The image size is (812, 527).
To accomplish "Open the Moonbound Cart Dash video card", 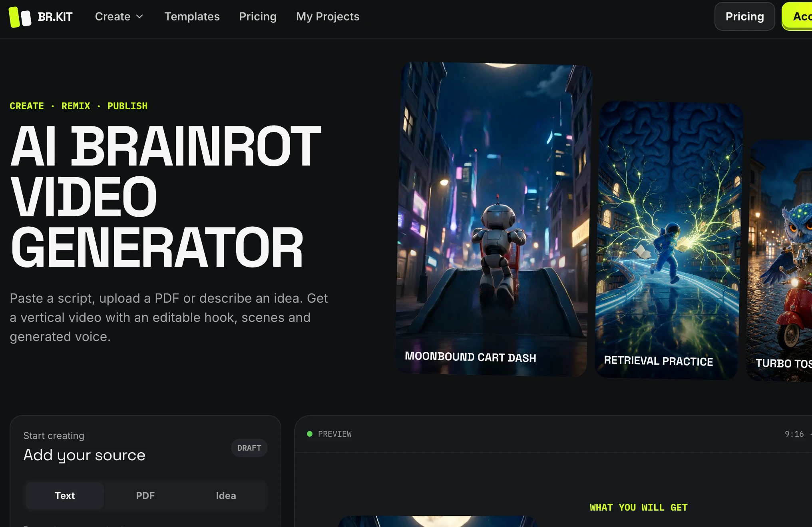I will pos(493,219).
